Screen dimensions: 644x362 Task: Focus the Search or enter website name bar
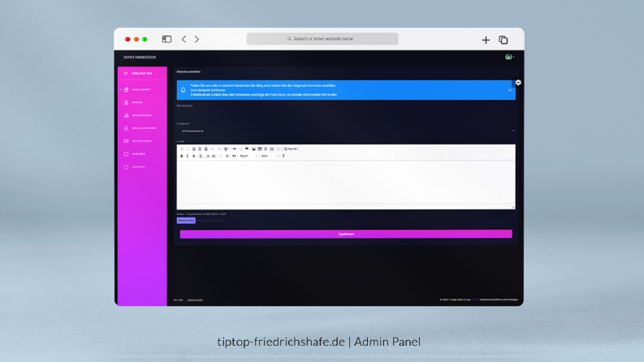tap(322, 39)
